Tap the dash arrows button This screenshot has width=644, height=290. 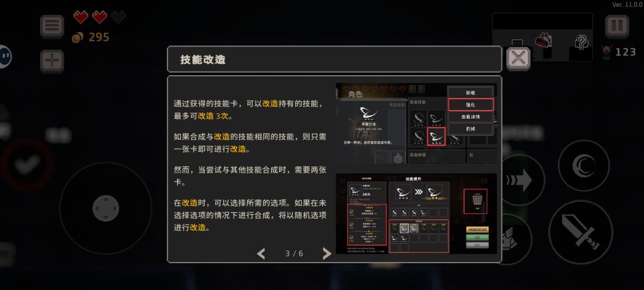pos(522,180)
